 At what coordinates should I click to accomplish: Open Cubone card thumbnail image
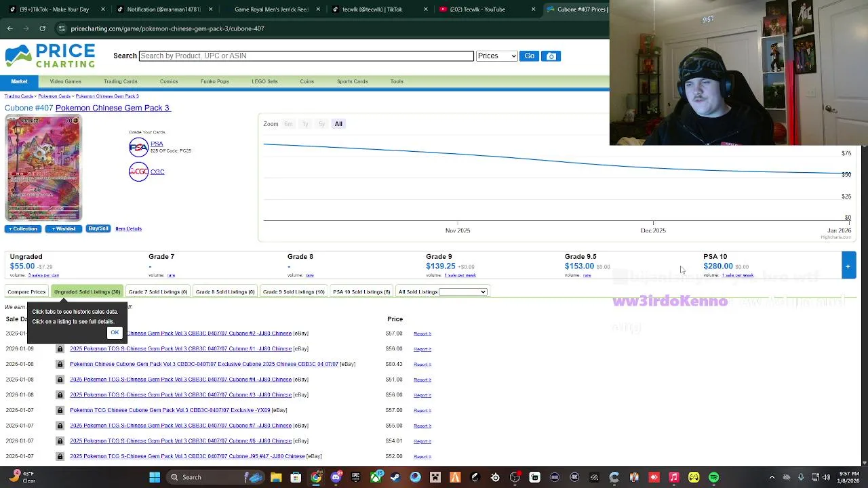click(x=43, y=169)
